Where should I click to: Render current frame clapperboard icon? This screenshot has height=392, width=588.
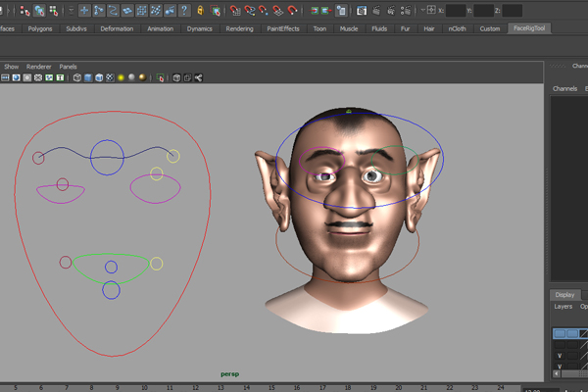pyautogui.click(x=376, y=11)
